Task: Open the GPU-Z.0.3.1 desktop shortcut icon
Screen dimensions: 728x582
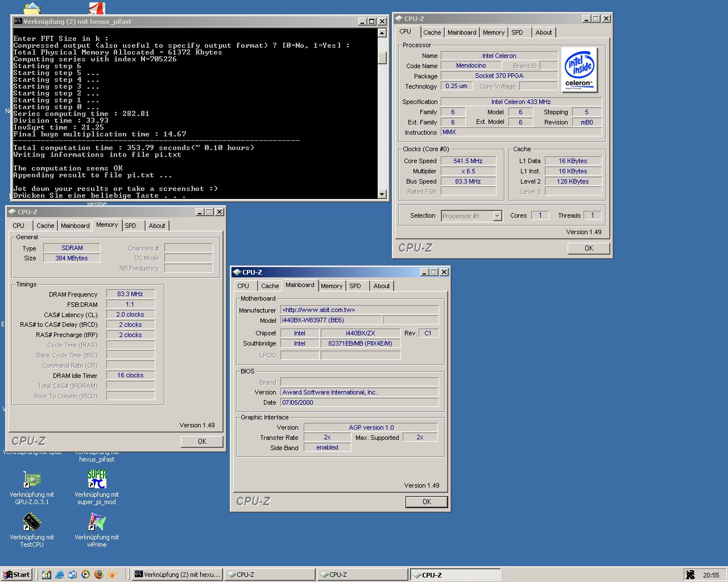Action: (x=32, y=480)
